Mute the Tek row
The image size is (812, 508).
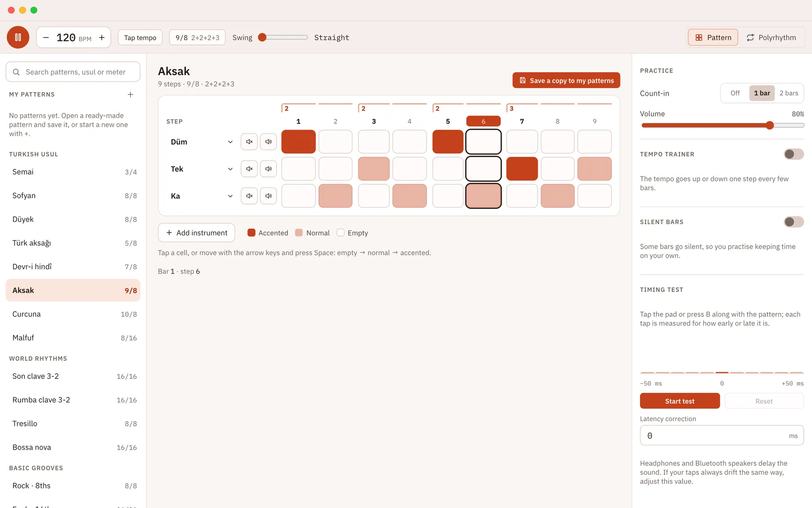click(x=249, y=169)
